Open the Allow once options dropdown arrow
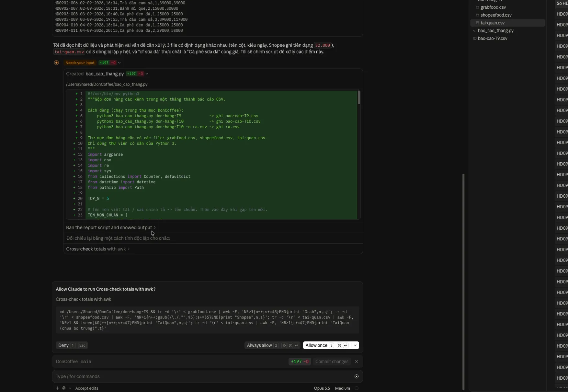 point(355,345)
